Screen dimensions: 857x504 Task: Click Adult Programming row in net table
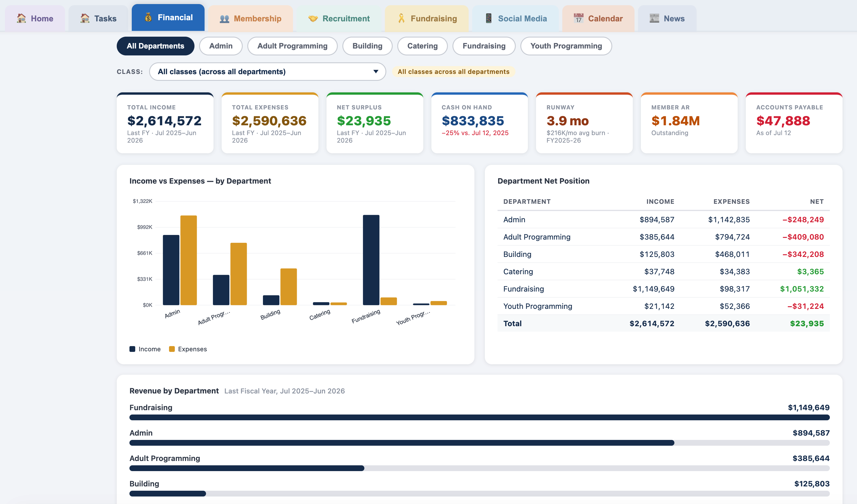[x=663, y=237]
